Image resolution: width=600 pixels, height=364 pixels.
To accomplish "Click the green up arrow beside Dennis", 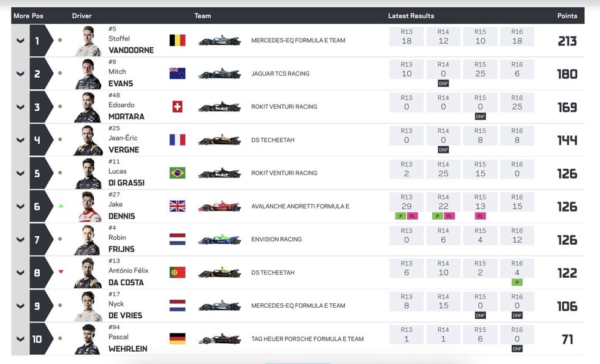I will click(61, 206).
